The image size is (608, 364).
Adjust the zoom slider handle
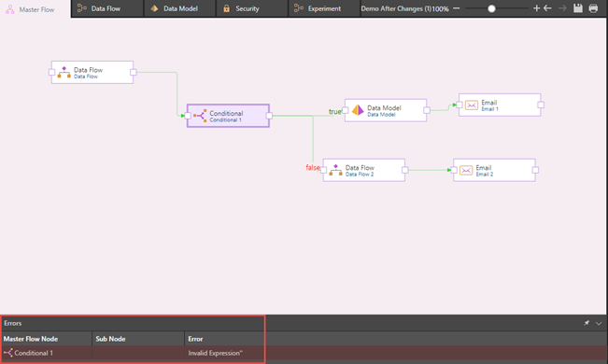coord(491,8)
